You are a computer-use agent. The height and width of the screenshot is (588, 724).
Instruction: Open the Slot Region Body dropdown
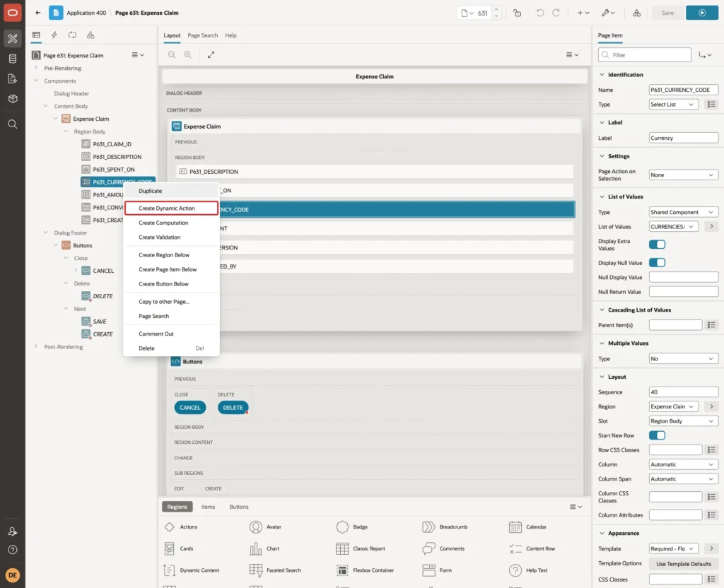click(x=684, y=421)
